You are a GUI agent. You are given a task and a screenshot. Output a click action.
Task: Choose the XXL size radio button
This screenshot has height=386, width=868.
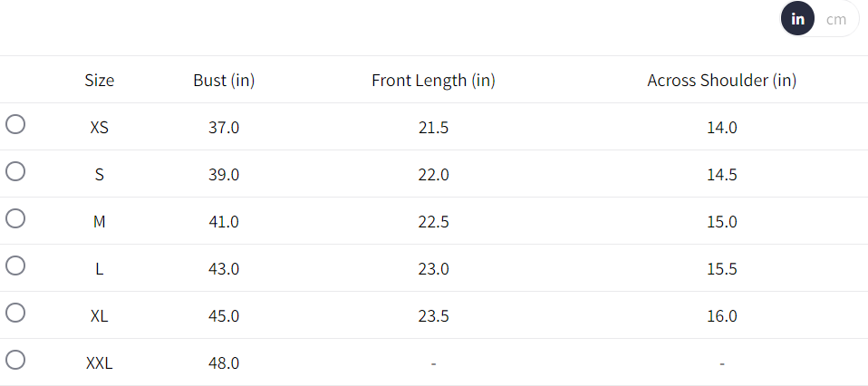pos(15,361)
